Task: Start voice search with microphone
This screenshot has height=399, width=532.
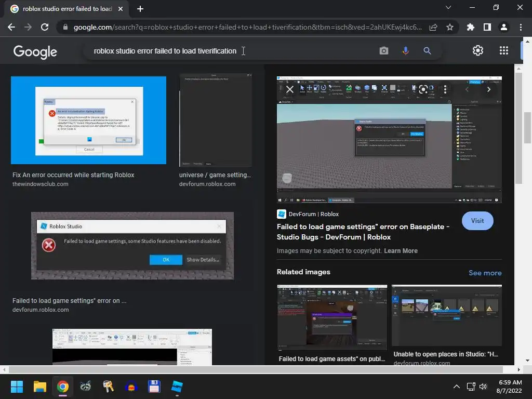Action: [x=405, y=51]
